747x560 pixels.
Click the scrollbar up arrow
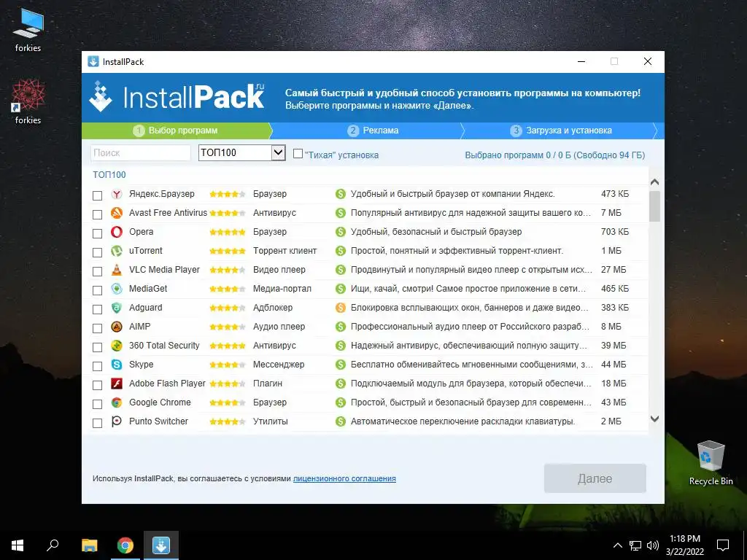(654, 182)
